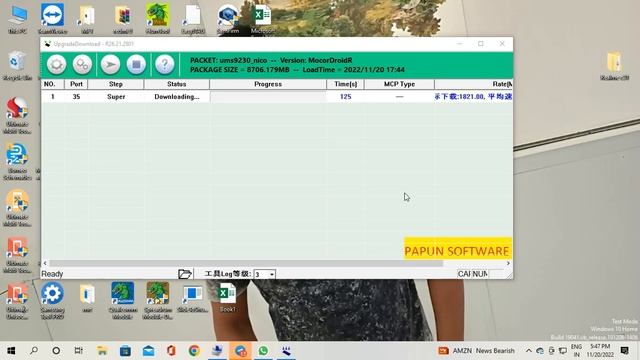The width and height of the screenshot is (640, 360).
Task: Select the blue Chinese rate text showing 1821.00
Action: (473, 97)
